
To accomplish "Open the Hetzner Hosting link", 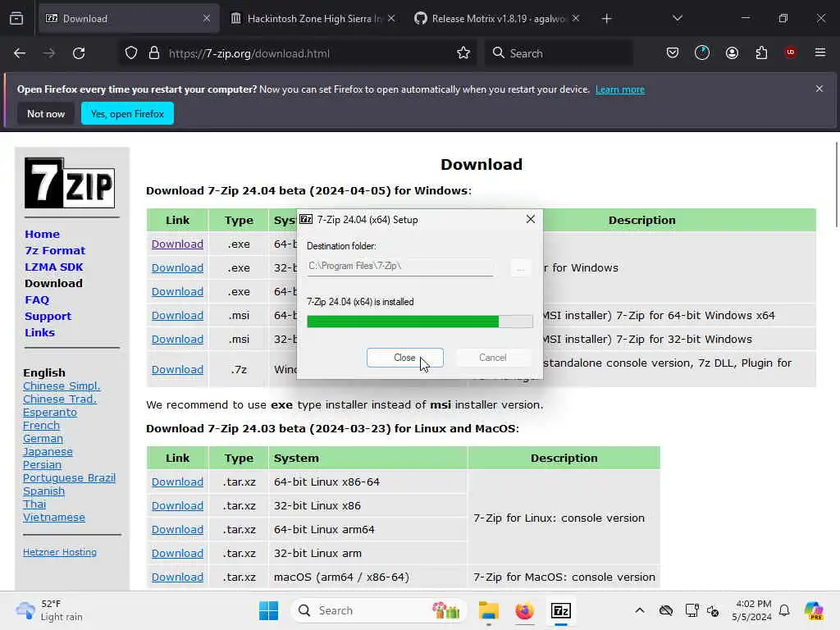I will click(x=59, y=552).
